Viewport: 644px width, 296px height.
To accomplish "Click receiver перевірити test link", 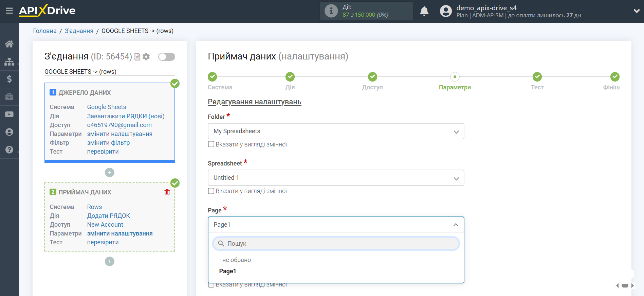I will pyautogui.click(x=103, y=242).
